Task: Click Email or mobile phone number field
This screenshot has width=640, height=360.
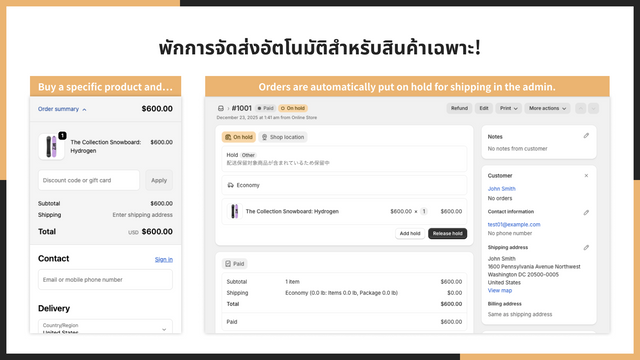Action: [x=105, y=280]
